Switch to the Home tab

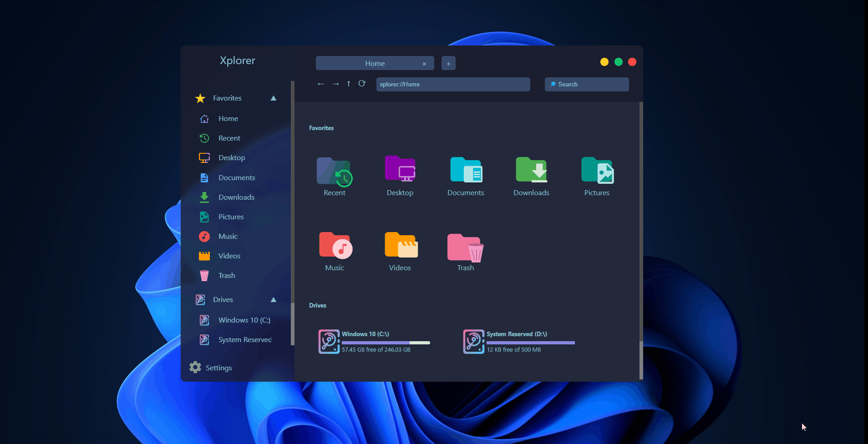375,64
